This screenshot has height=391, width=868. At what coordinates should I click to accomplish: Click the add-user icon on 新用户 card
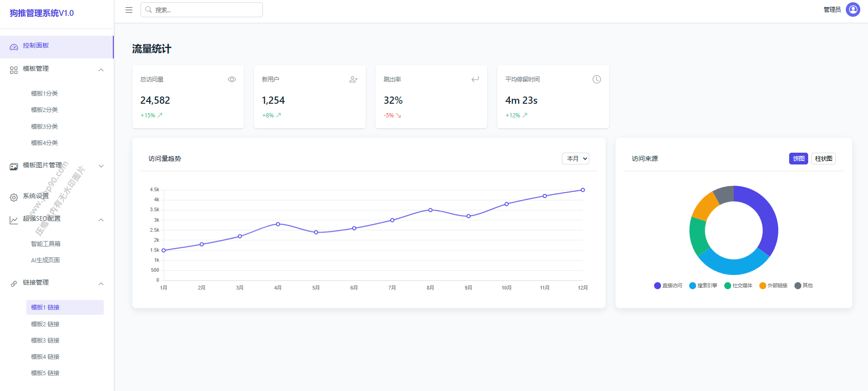tap(354, 79)
